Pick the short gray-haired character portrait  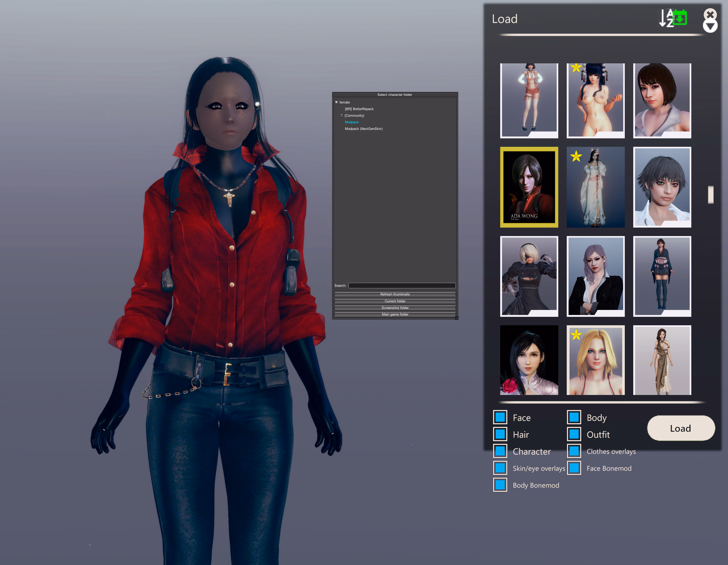click(x=662, y=187)
